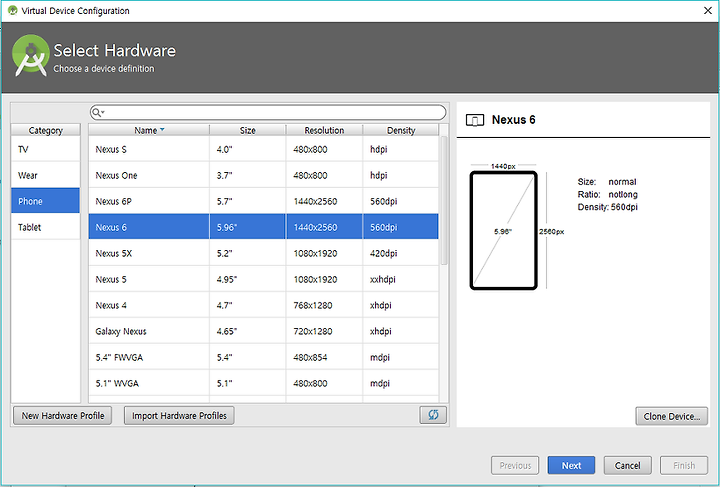Sort by the Resolution column header

[324, 130]
